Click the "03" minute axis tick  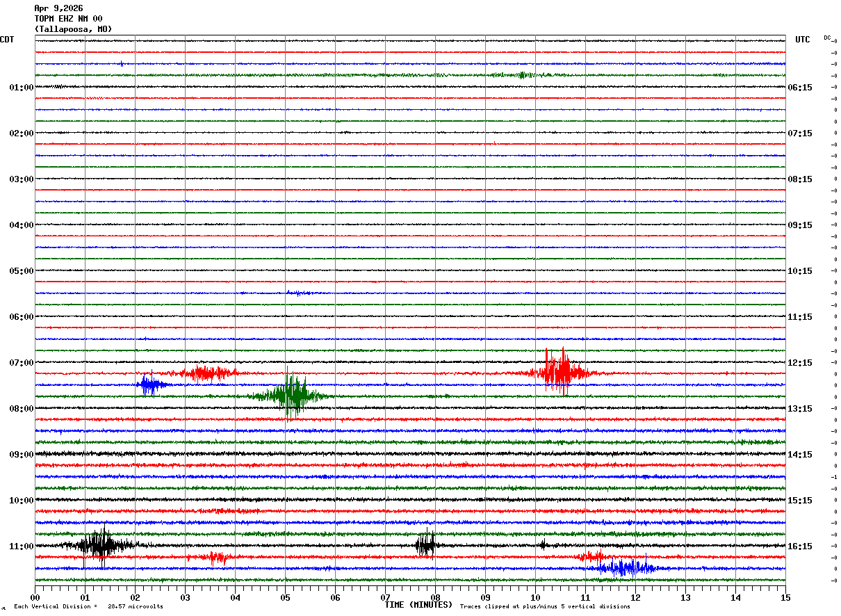click(185, 597)
